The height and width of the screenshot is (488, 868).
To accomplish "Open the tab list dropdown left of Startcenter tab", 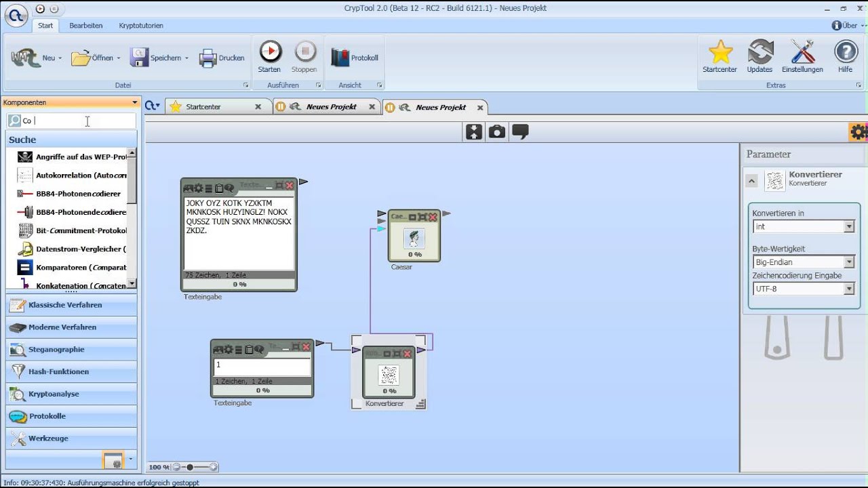I will click(x=153, y=106).
